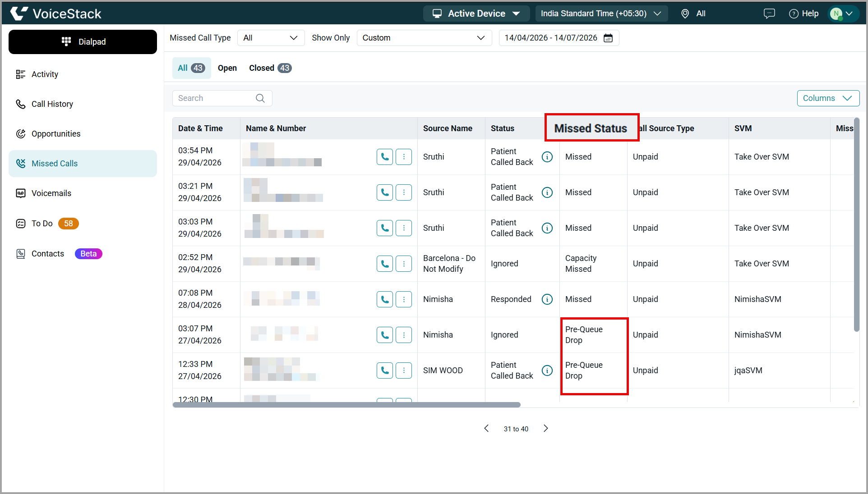This screenshot has width=868, height=494.
Task: Go to next page of results
Action: 546,428
